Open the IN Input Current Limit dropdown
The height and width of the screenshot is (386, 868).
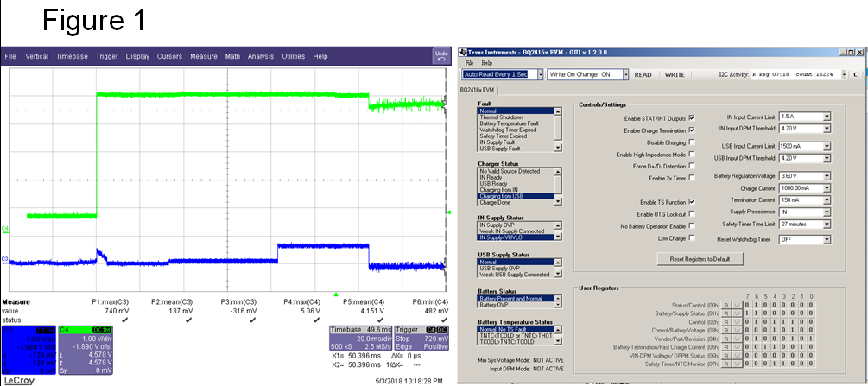coord(827,117)
